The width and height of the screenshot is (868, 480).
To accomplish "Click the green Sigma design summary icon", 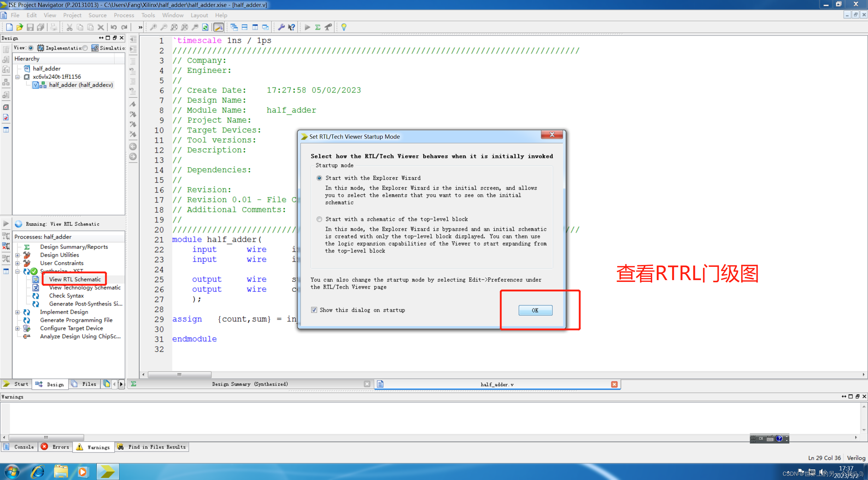I will [x=317, y=27].
